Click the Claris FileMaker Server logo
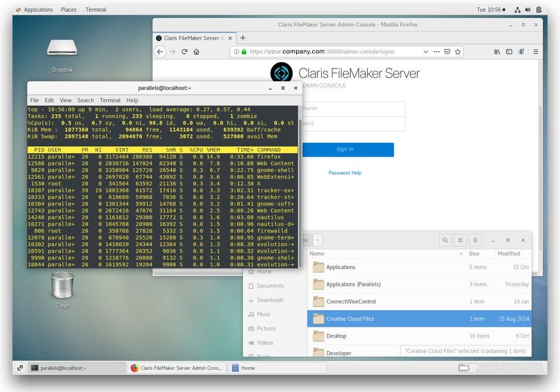560x392 pixels. (x=282, y=73)
